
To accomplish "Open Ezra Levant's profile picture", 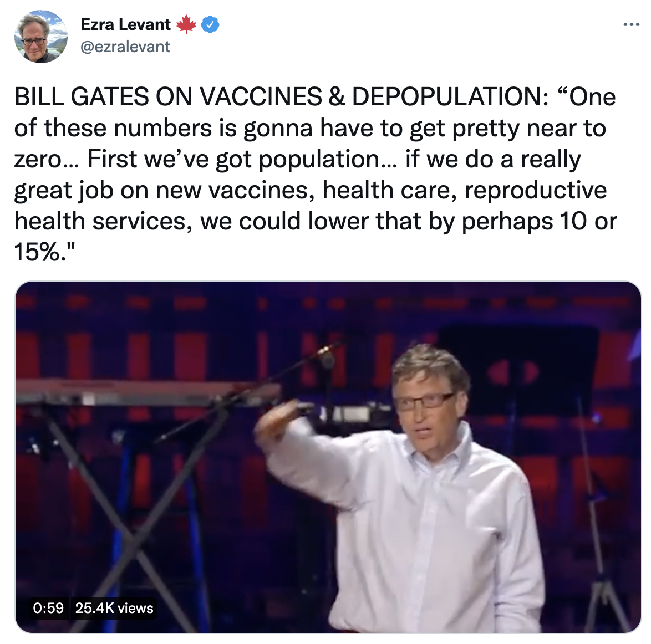I will (40, 37).
